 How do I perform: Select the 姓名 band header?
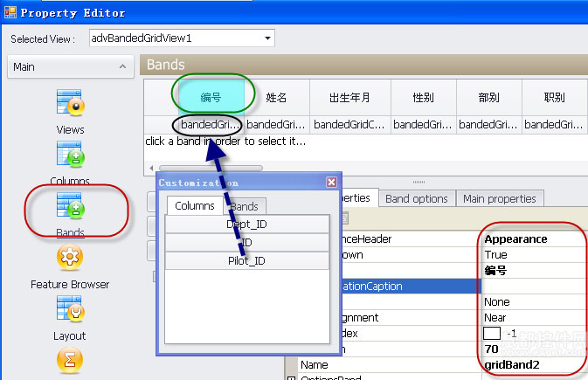coord(277,98)
